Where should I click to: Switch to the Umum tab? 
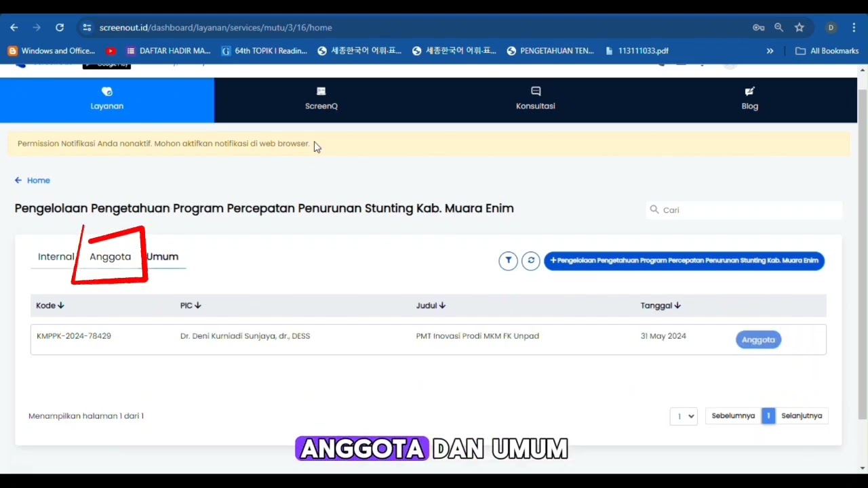pyautogui.click(x=163, y=257)
